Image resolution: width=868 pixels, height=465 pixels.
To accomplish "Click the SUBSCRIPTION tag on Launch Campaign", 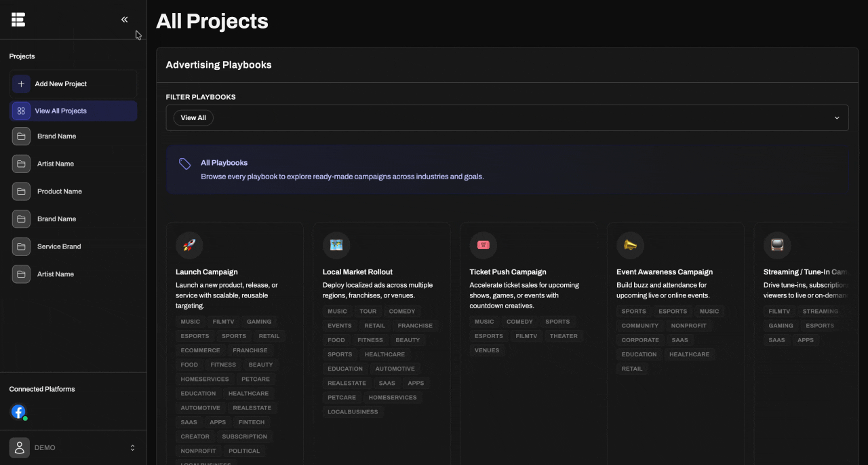I will [x=245, y=436].
